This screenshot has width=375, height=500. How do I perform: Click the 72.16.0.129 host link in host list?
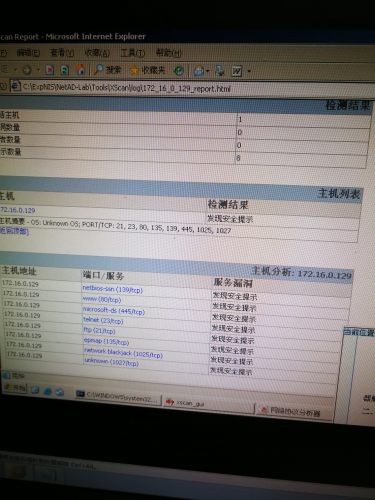pyautogui.click(x=18, y=210)
